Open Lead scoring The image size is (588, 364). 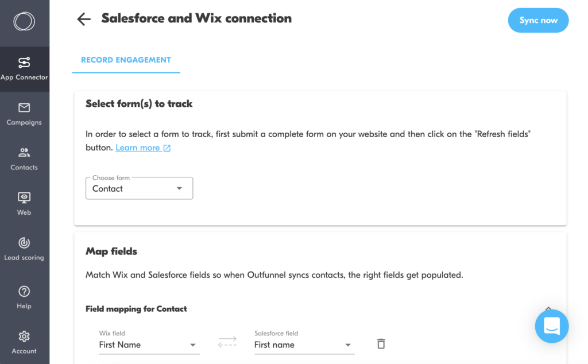pos(24,248)
